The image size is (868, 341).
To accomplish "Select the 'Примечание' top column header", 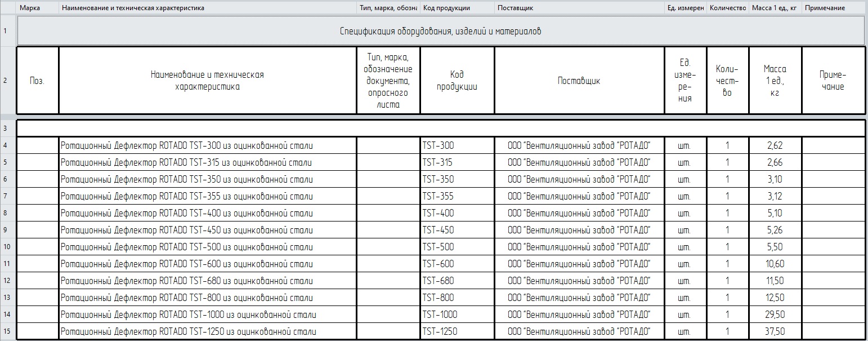I will (x=834, y=8).
